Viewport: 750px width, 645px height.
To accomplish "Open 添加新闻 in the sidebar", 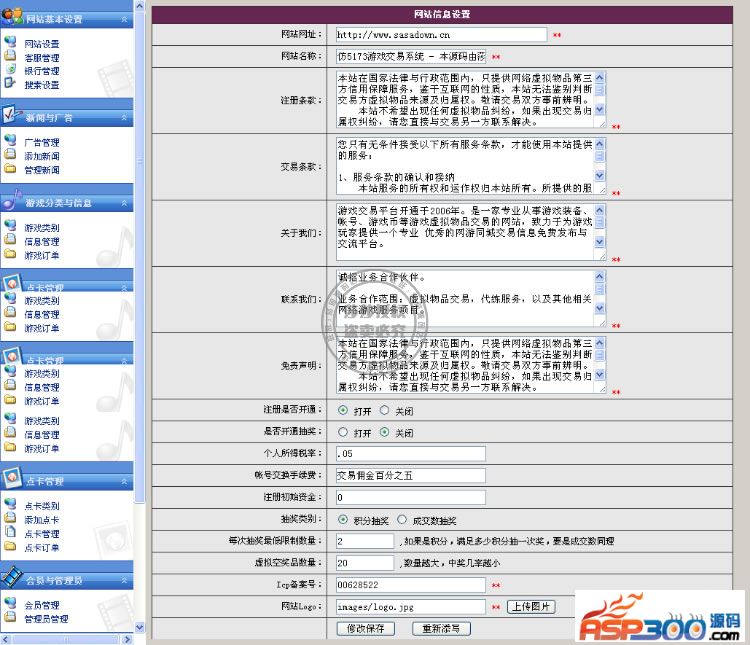I will click(x=42, y=156).
